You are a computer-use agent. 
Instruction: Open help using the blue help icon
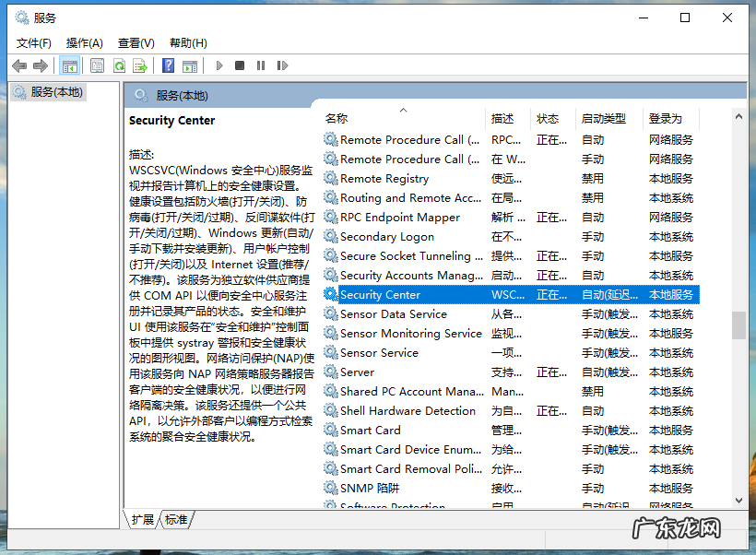pos(168,65)
